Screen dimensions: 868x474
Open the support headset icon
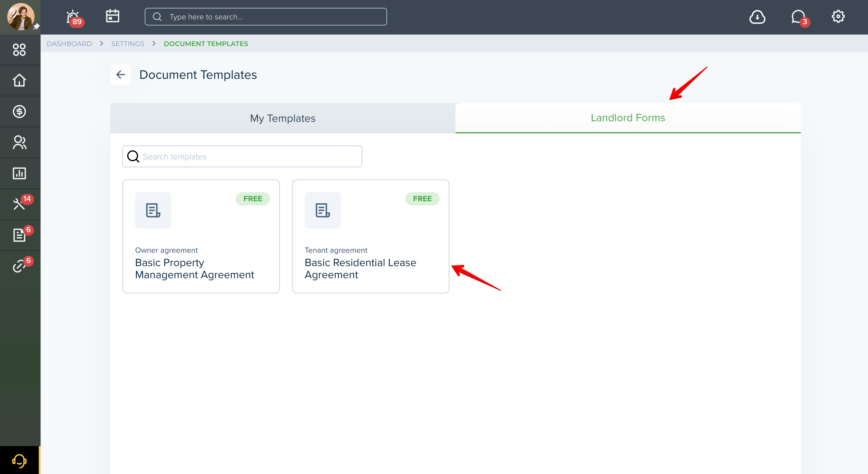[19, 461]
